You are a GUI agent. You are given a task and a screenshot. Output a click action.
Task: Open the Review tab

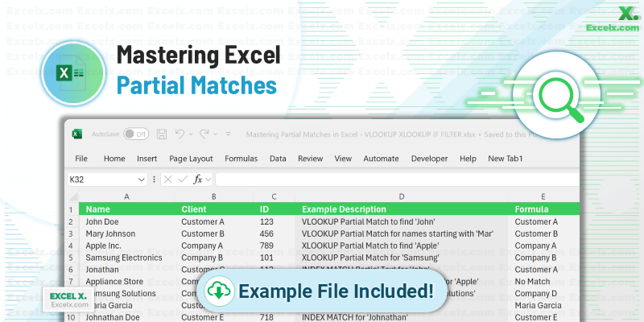pyautogui.click(x=310, y=159)
